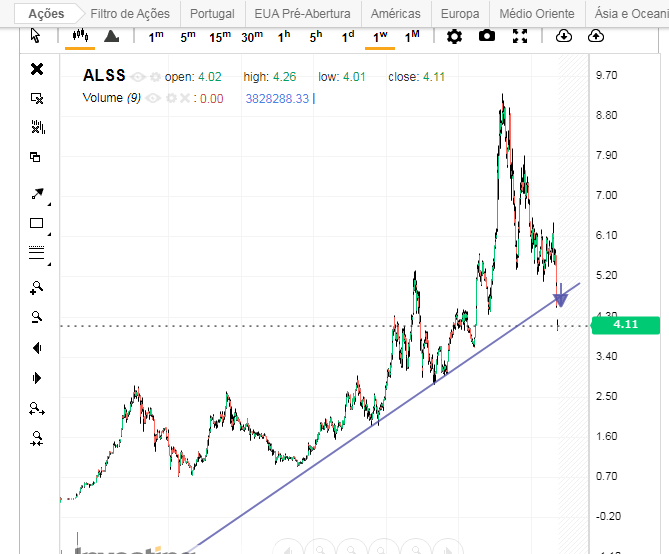
Task: Click the overlapping squares clone icon
Action: (35, 157)
